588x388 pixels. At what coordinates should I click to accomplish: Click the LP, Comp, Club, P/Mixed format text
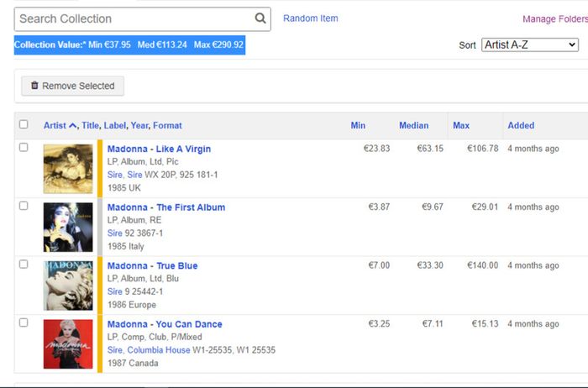155,337
